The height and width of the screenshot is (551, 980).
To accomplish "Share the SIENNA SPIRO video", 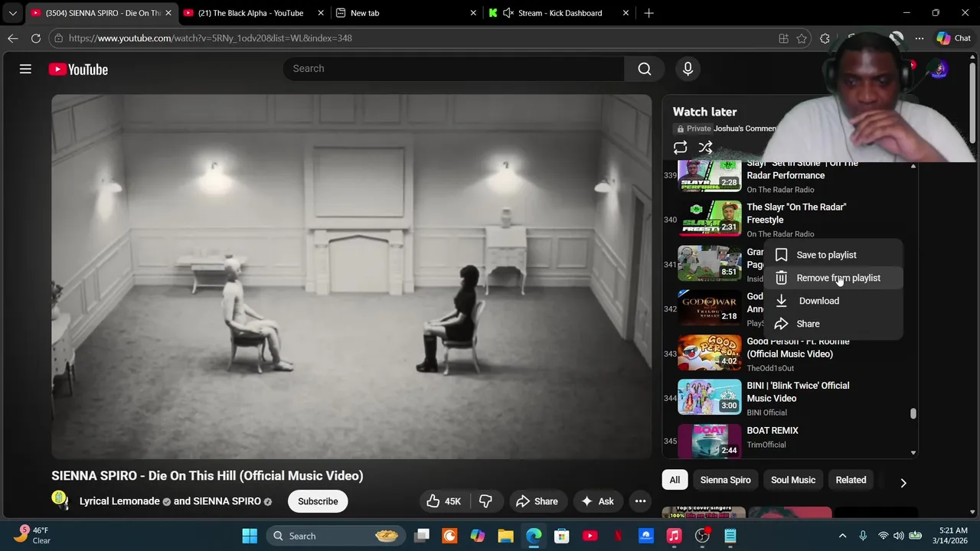I will point(537,501).
